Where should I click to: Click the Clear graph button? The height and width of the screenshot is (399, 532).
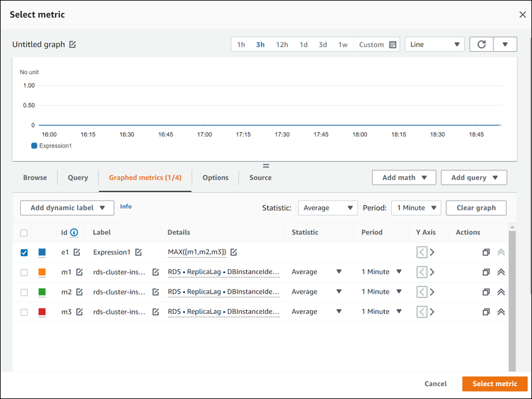[476, 207]
